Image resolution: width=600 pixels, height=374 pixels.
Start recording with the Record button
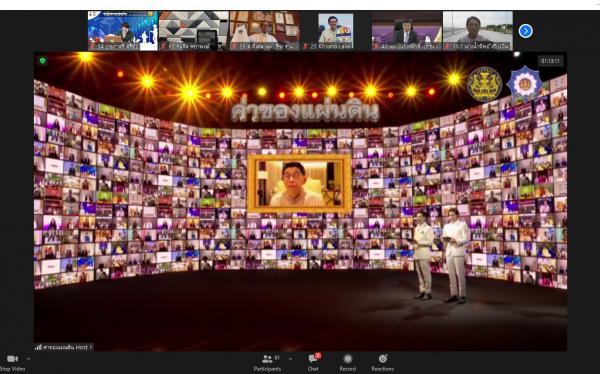pyautogui.click(x=348, y=363)
